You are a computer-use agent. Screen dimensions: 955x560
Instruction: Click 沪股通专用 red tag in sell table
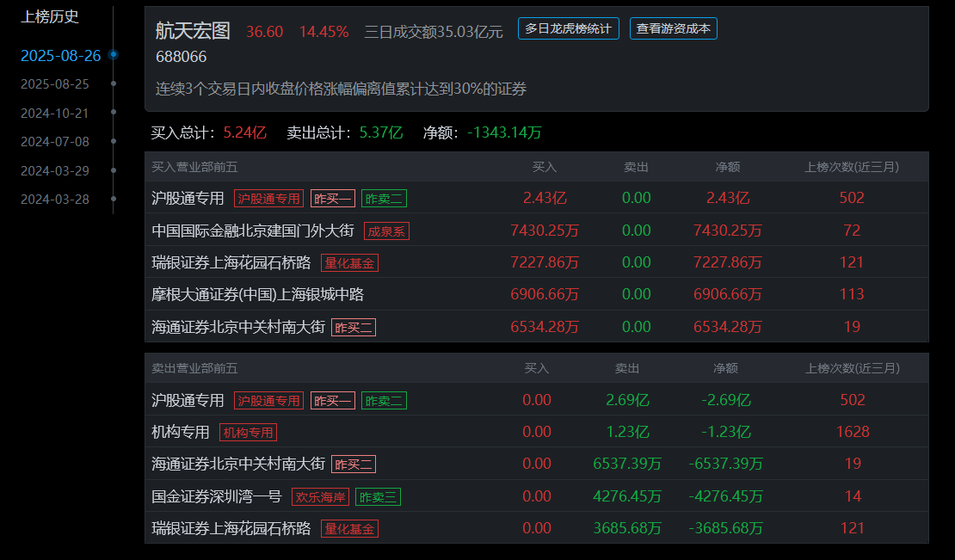(x=268, y=401)
